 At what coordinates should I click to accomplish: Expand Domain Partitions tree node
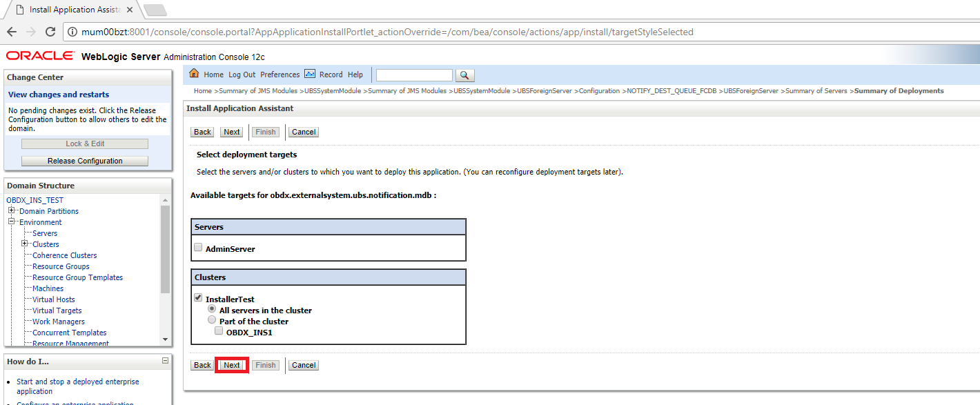pyautogui.click(x=12, y=210)
